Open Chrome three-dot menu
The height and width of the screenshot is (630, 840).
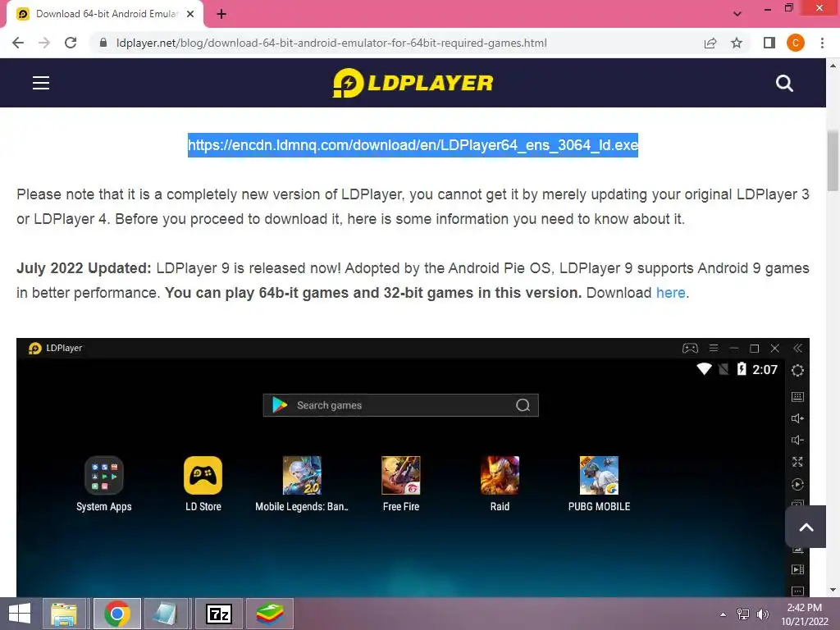[822, 43]
